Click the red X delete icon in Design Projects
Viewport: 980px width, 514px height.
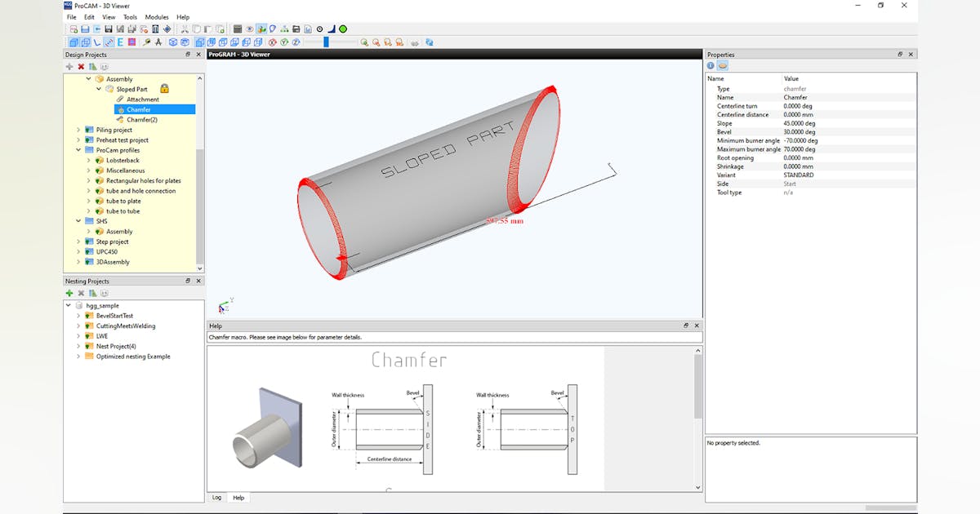pyautogui.click(x=80, y=66)
